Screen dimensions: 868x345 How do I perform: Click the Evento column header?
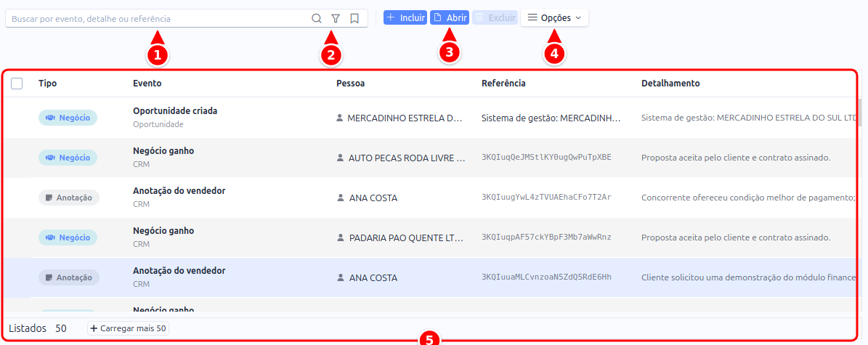147,83
